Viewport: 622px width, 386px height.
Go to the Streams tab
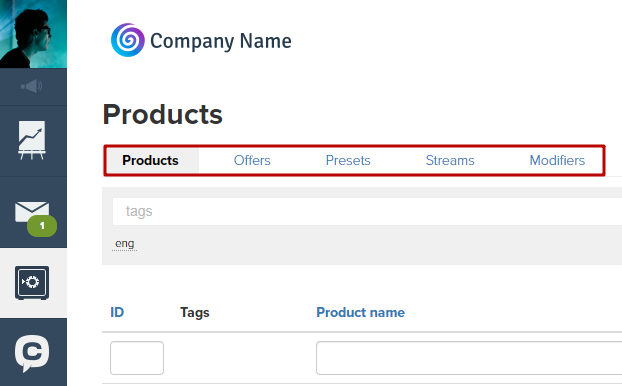tap(450, 160)
